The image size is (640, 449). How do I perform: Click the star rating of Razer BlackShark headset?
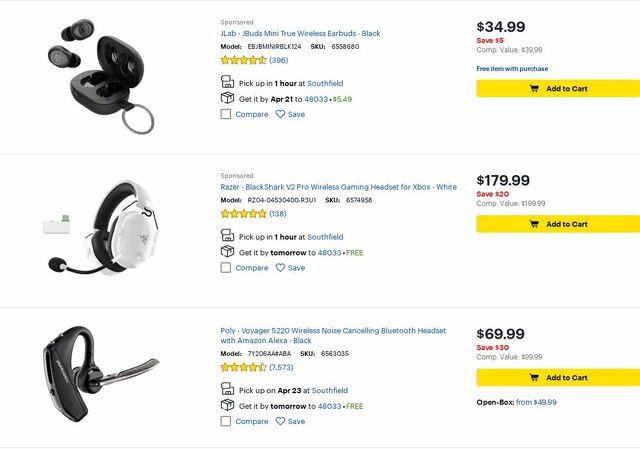tap(243, 214)
